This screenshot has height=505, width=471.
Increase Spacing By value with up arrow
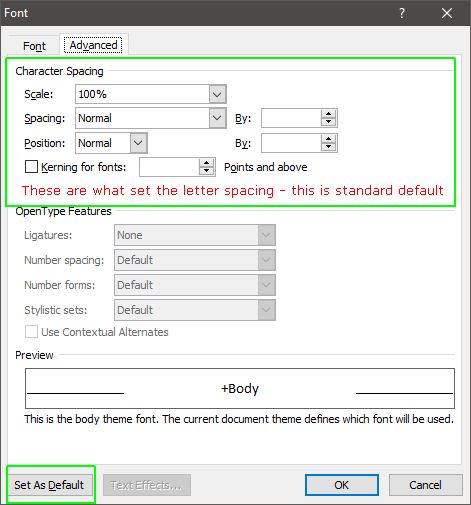pos(329,114)
